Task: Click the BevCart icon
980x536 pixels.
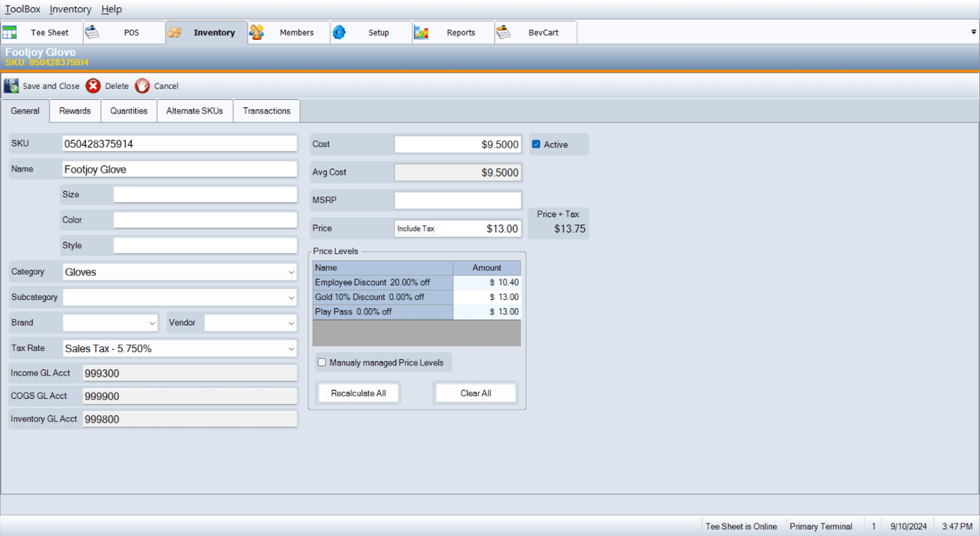Action: click(503, 33)
